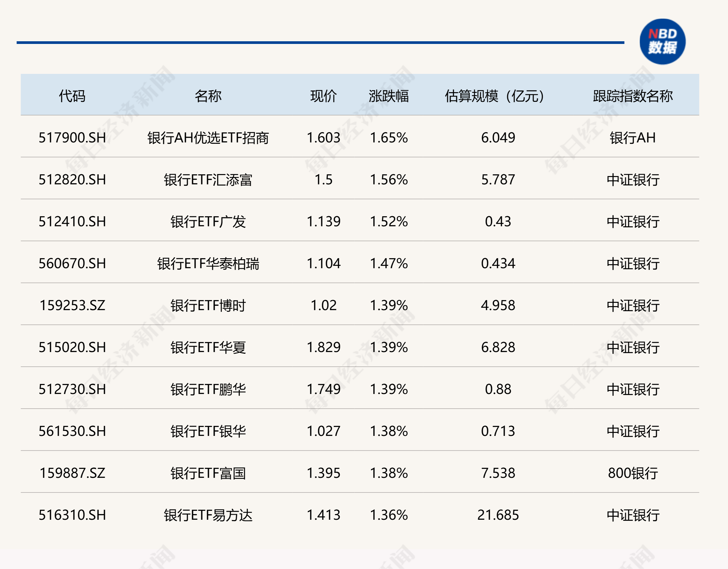Click code 512820.SH
This screenshot has height=569, width=728.
[x=72, y=180]
